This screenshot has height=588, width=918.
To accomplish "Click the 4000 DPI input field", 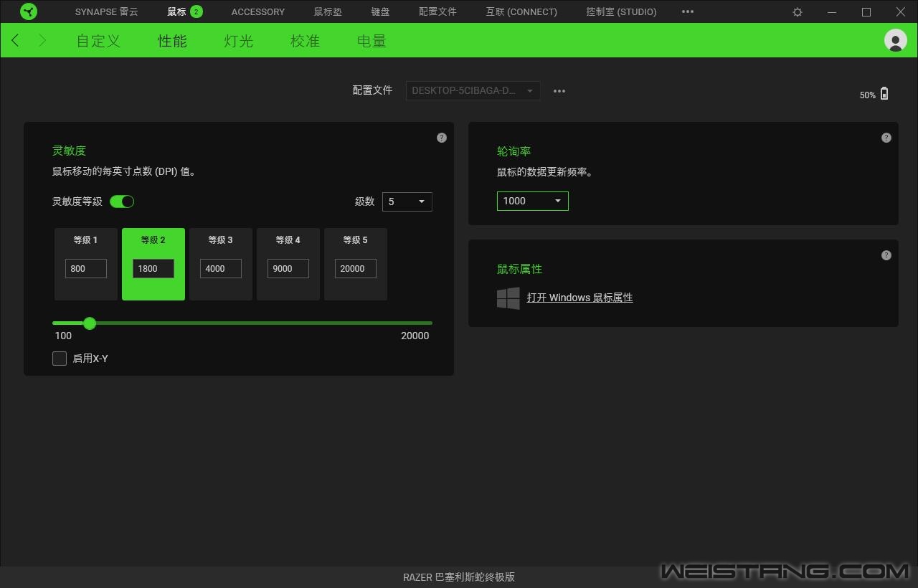I will pyautogui.click(x=221, y=268).
